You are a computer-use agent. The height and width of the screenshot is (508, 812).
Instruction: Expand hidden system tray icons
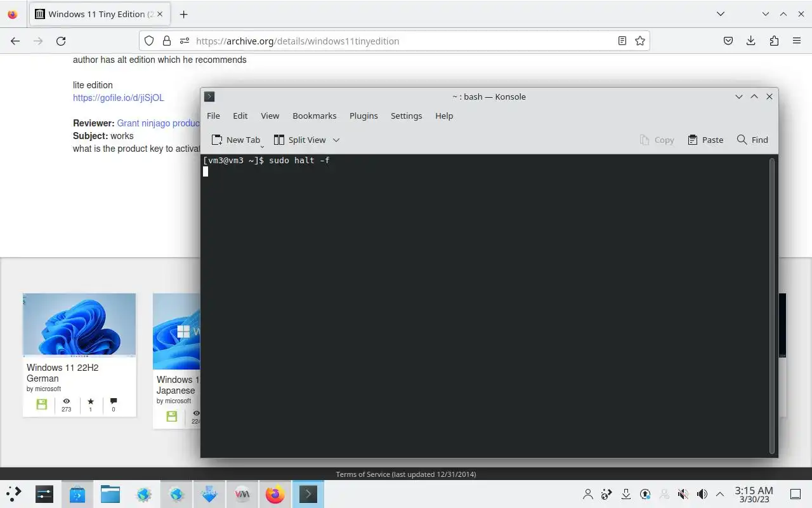pyautogui.click(x=720, y=494)
